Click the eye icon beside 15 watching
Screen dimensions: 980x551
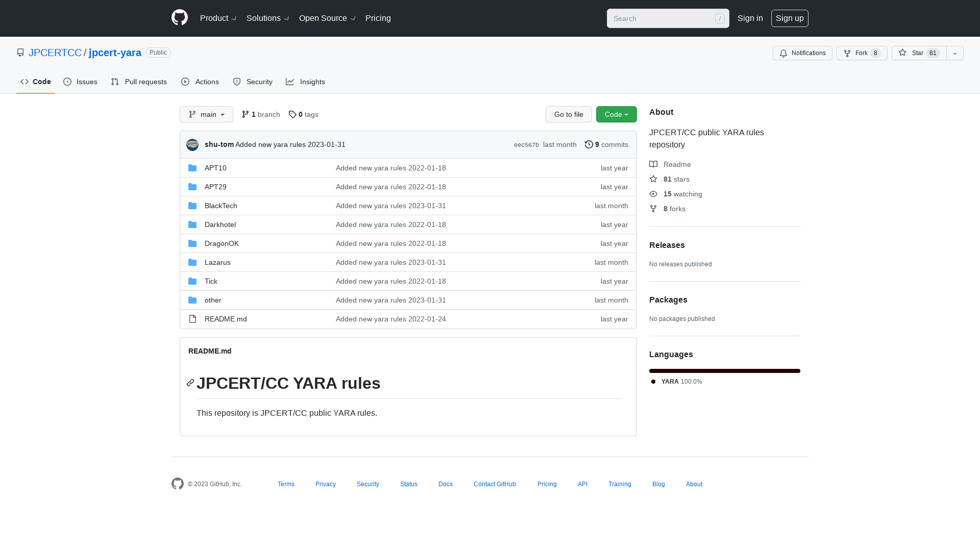tap(653, 194)
